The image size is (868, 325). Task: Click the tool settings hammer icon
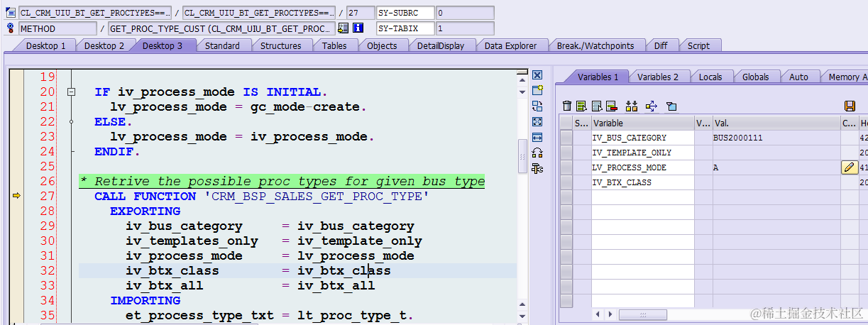[537, 168]
